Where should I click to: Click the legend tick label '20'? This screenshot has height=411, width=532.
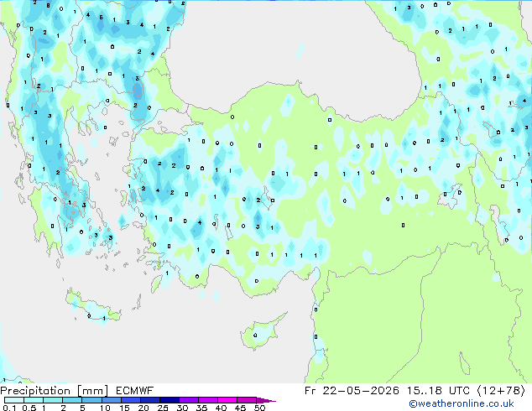[x=143, y=408]
